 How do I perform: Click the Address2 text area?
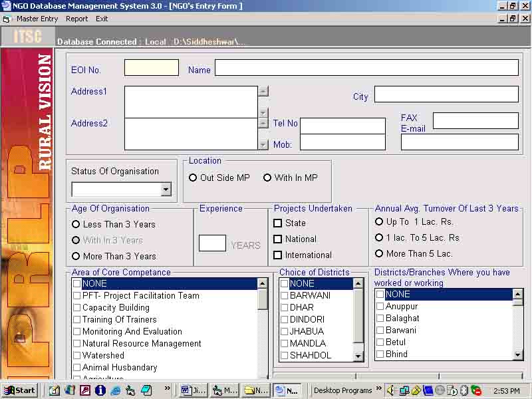pyautogui.click(x=191, y=134)
